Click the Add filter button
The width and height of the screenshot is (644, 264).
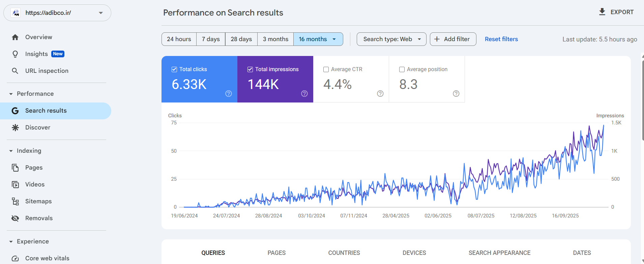[x=453, y=39]
